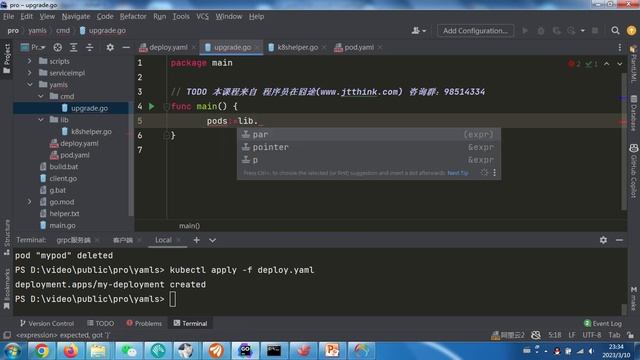640x360 pixels.
Task: Open GitHub Copilot side panel
Action: (633, 171)
